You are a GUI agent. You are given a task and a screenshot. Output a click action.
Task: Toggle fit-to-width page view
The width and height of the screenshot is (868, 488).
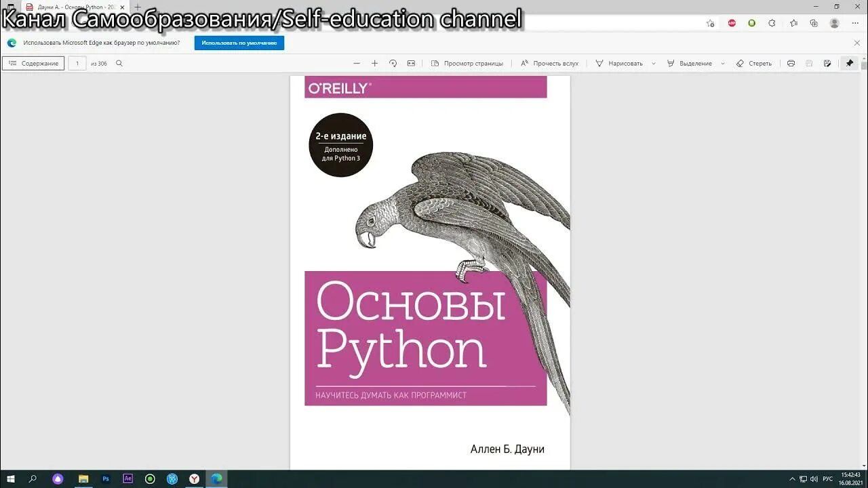tap(411, 63)
